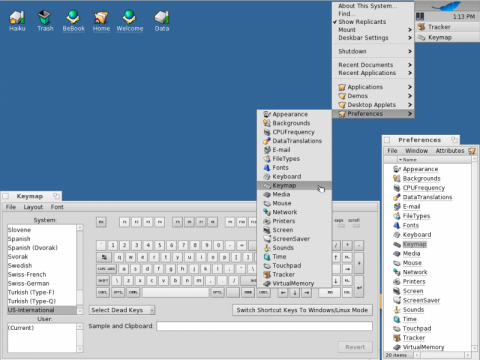480x360 pixels.
Task: Open the Select Dead Keys dropdown
Action: click(122, 310)
